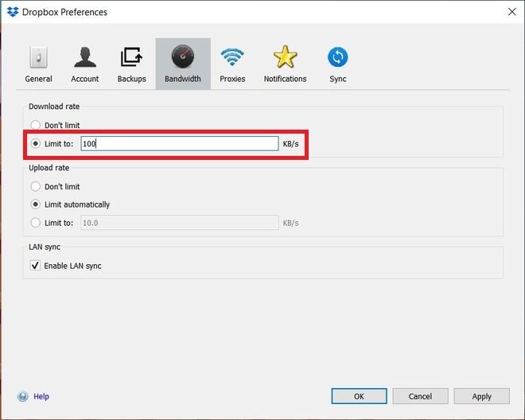Open the Backups icon
The image size is (525, 420).
(131, 57)
